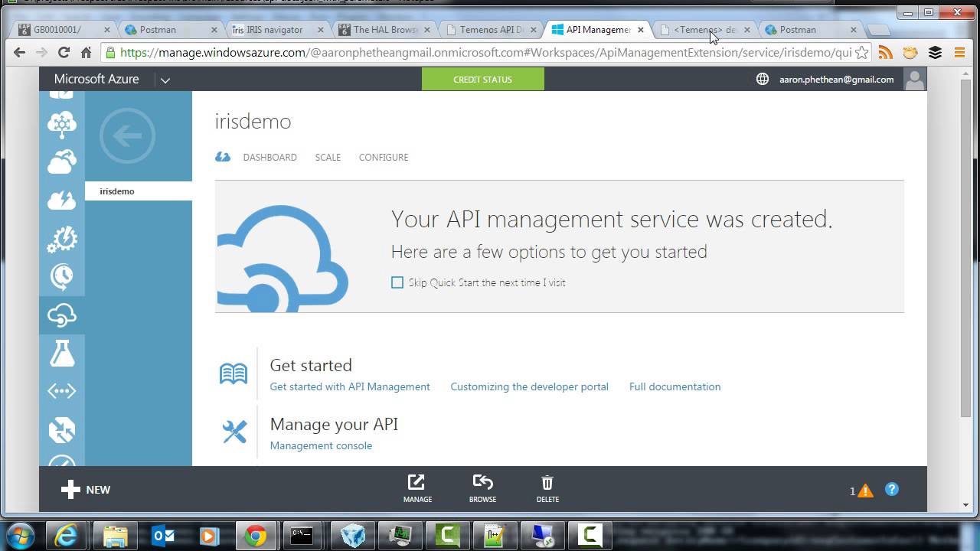
Task: Click the aaron.phethean@gmail.com account name
Action: click(836, 80)
